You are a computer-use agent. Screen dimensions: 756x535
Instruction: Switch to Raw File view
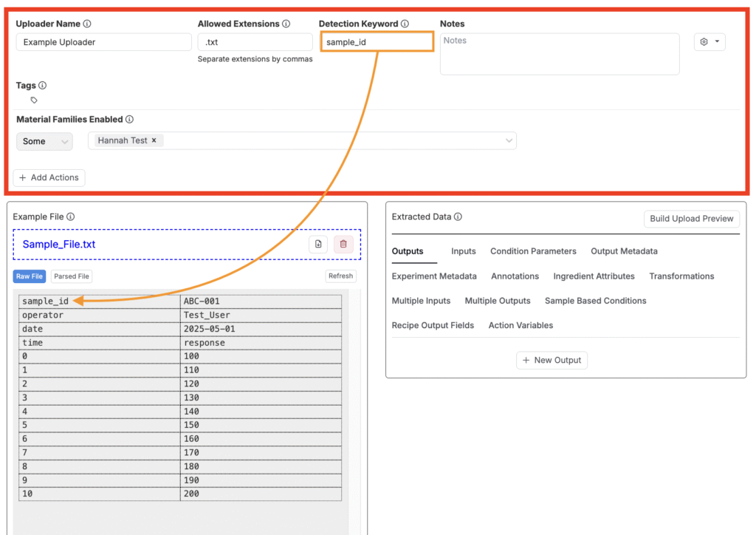click(x=30, y=276)
